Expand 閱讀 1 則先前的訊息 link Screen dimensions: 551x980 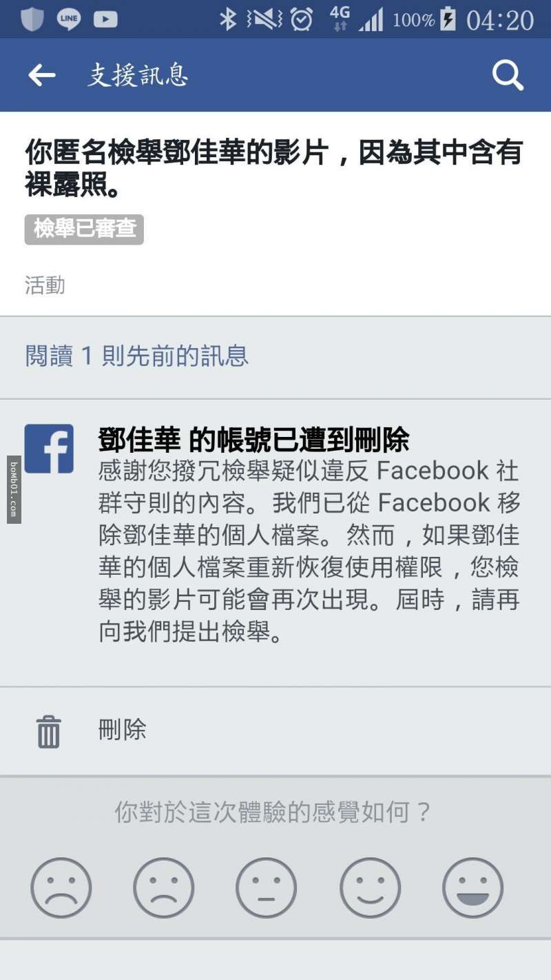coord(136,356)
